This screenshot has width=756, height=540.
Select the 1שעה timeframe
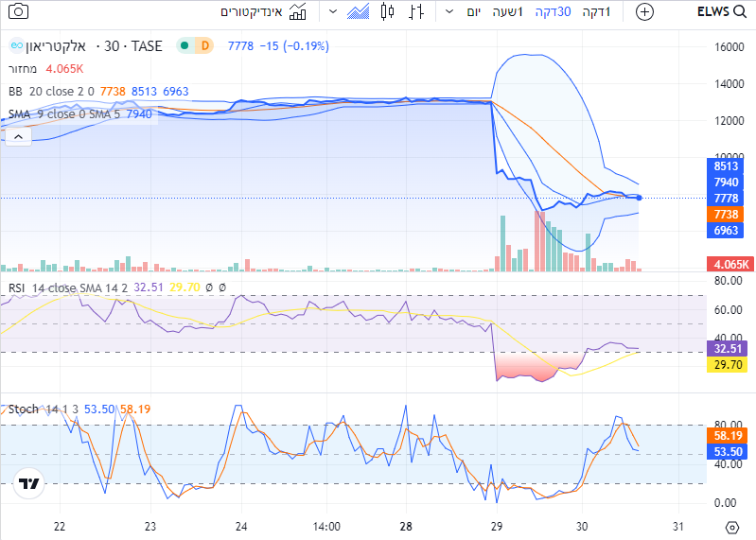coord(512,11)
